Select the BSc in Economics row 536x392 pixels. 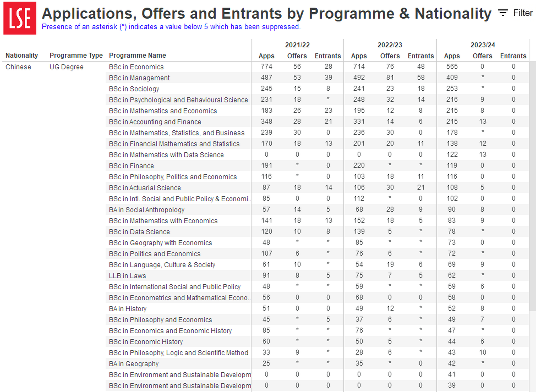136,67
